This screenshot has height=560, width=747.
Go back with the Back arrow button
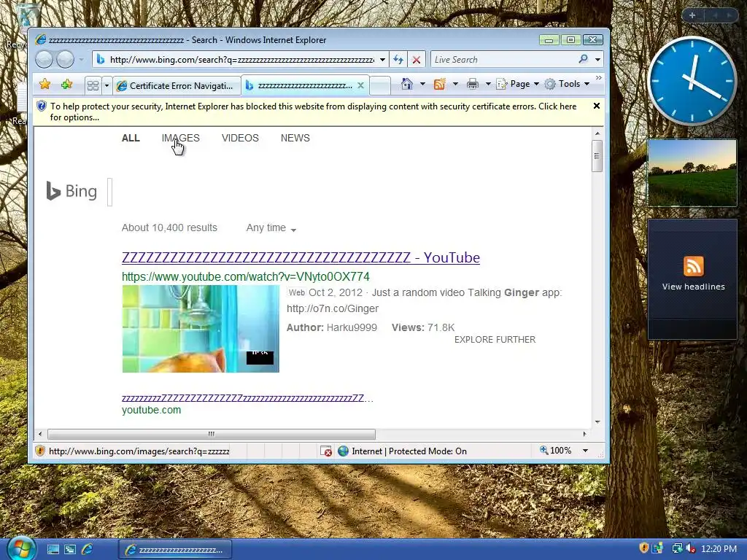(x=44, y=60)
